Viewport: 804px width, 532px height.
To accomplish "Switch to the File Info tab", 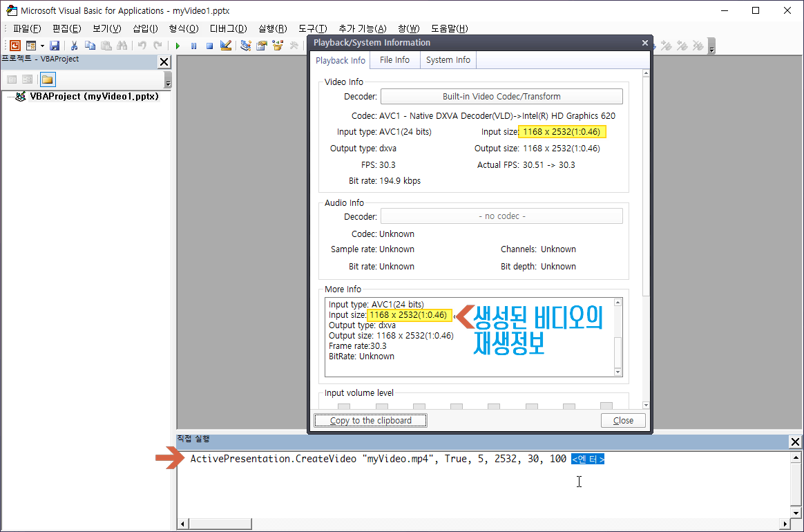I will pos(395,60).
